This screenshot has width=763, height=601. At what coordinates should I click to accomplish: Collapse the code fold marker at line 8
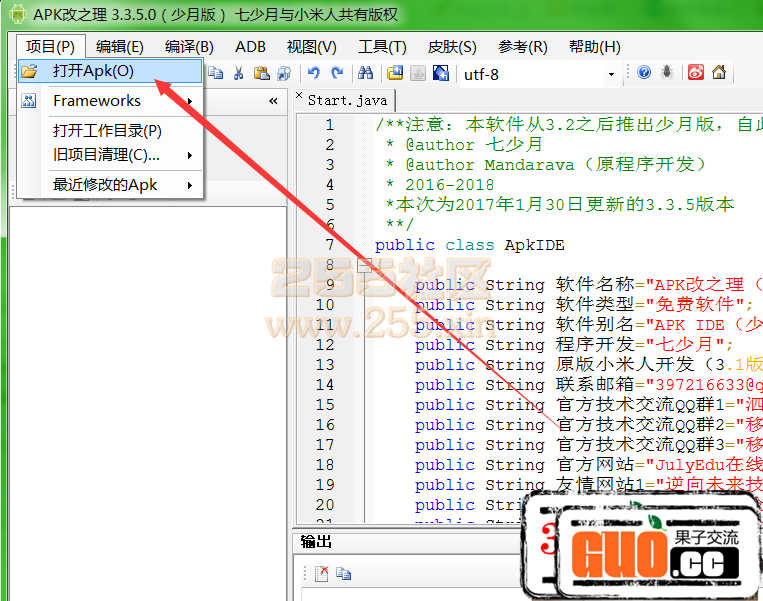pyautogui.click(x=364, y=265)
